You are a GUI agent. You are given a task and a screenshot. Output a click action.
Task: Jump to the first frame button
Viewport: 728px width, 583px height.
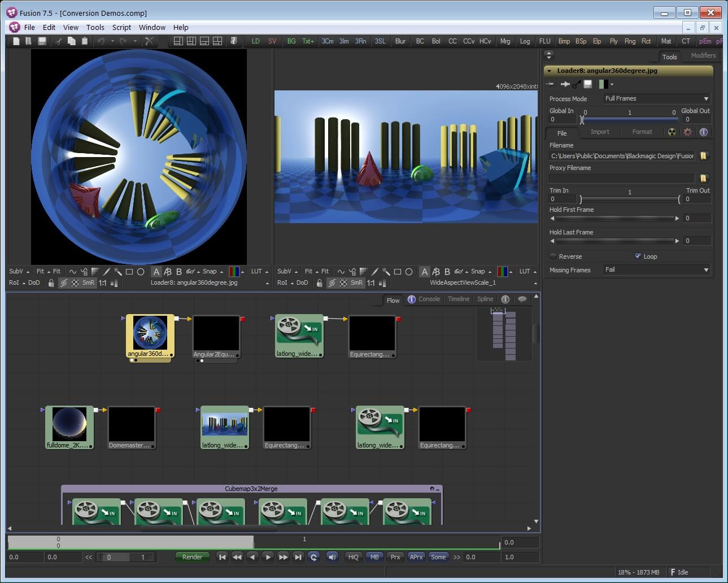tap(223, 557)
